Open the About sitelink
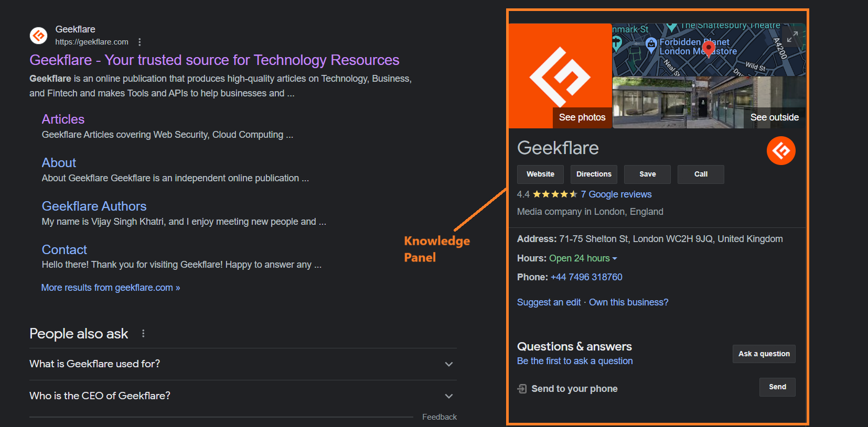Screen dimensions: 868x427 tap(59, 163)
